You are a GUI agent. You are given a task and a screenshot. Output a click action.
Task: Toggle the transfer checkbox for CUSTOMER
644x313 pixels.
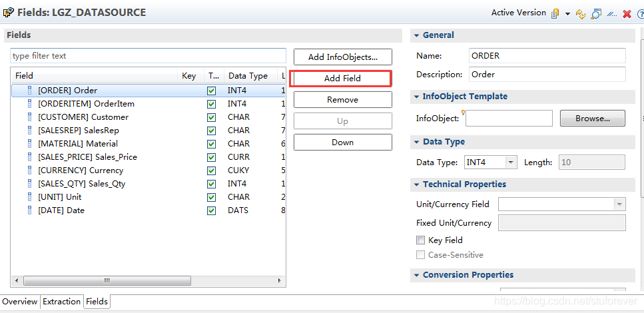pos(212,117)
